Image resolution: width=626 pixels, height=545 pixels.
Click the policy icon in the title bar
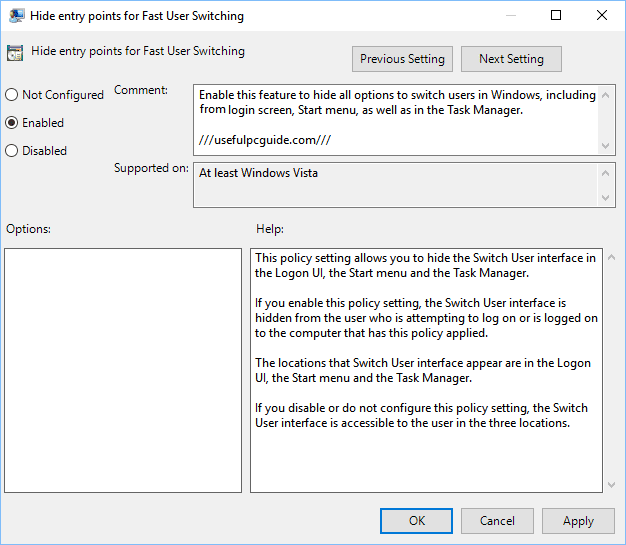(x=18, y=16)
